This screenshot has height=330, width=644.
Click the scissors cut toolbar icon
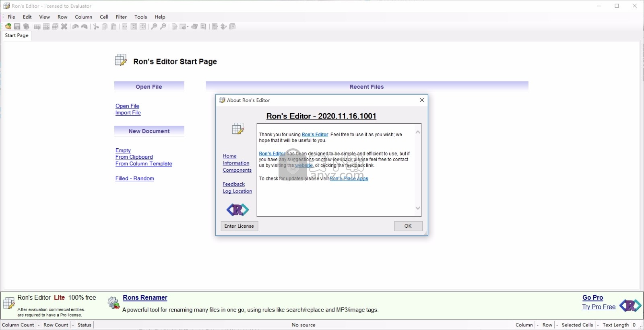pos(96,27)
